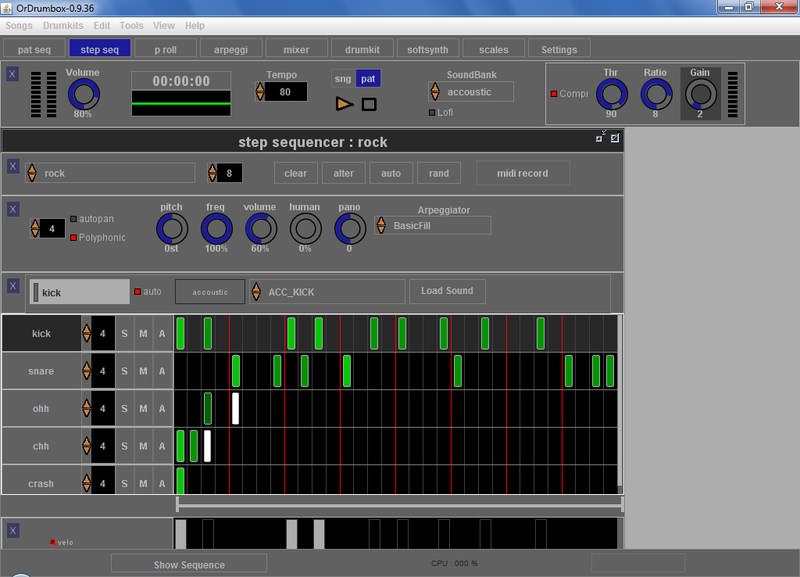Change the pattern length spinner showing 8
This screenshot has height=577, width=800.
click(x=212, y=173)
